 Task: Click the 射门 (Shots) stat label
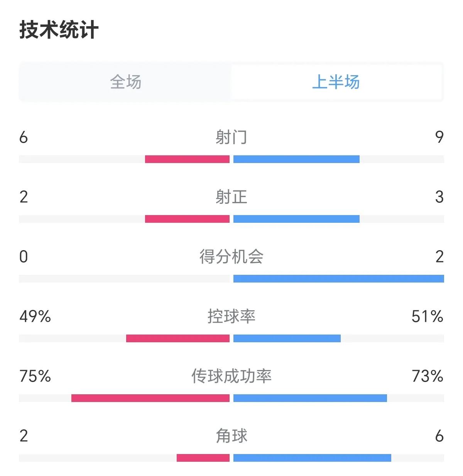(231, 137)
